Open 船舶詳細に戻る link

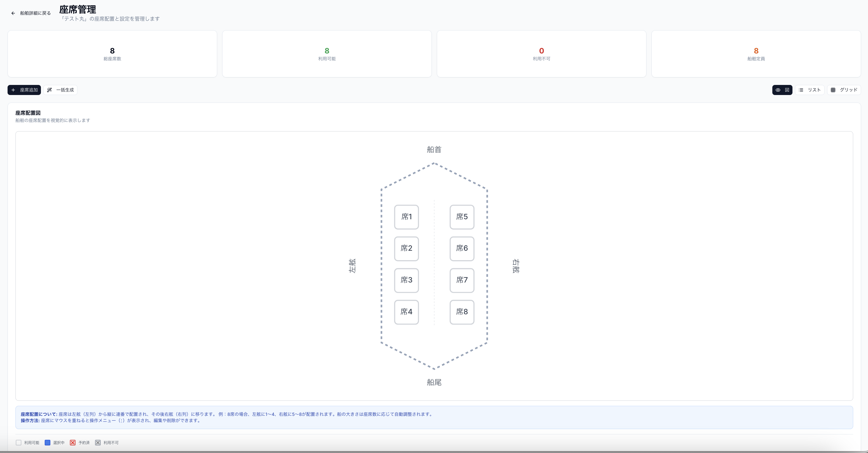tap(35, 13)
